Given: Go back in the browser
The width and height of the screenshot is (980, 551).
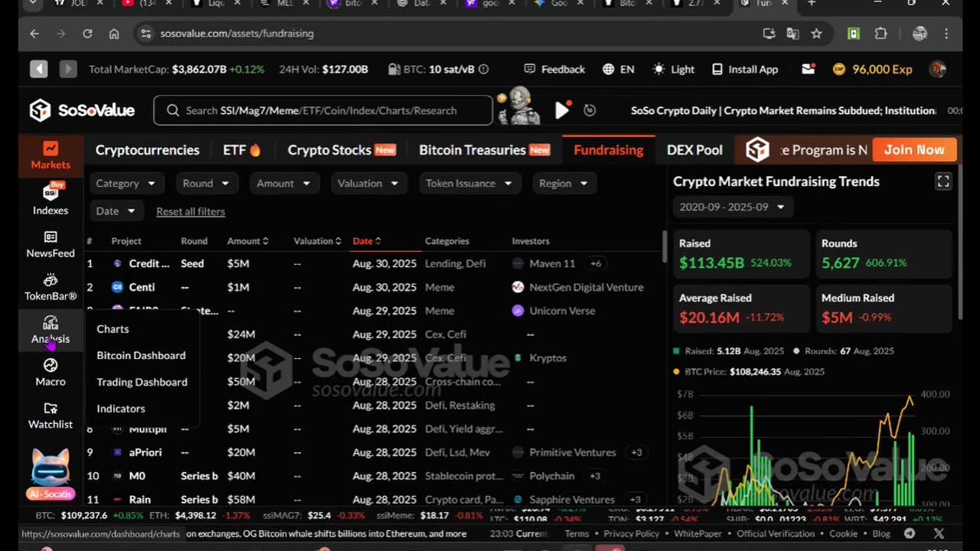Looking at the screenshot, I should 34,34.
